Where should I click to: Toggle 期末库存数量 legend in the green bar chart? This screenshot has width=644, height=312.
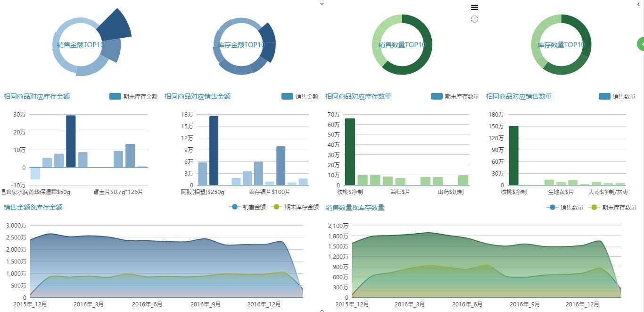coord(455,96)
